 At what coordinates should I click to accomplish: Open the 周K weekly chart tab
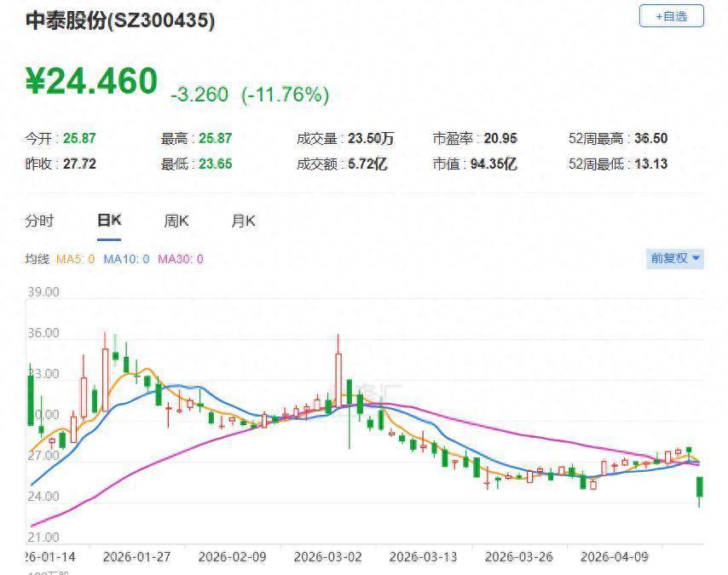[x=176, y=221]
